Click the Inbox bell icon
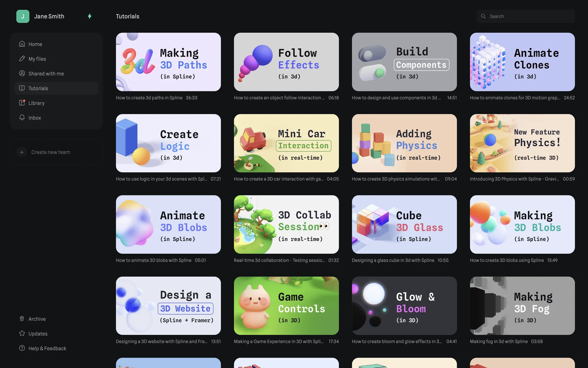 (x=22, y=117)
